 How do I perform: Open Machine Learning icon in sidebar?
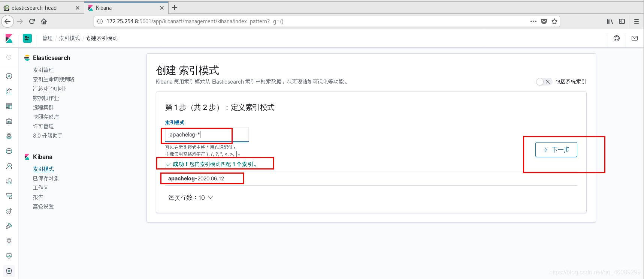(x=9, y=151)
